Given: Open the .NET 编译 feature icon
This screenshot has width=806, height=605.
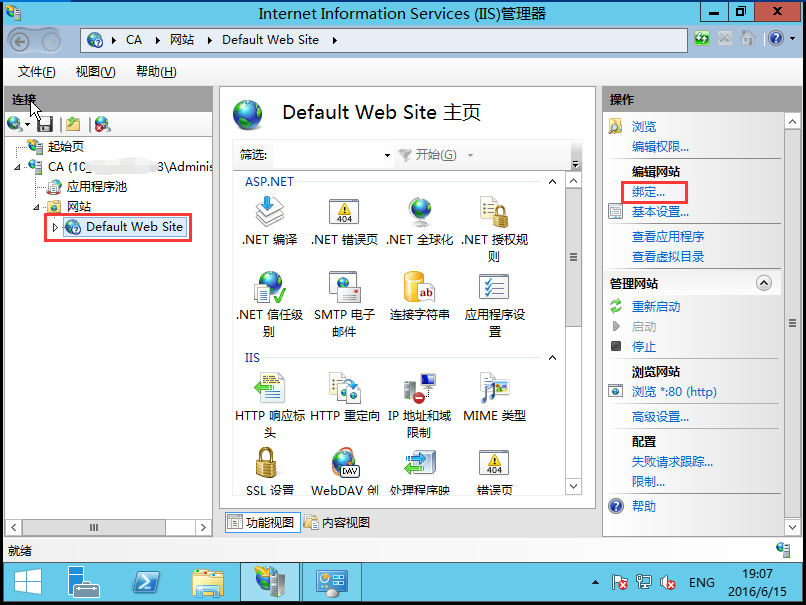Looking at the screenshot, I should pyautogui.click(x=269, y=212).
